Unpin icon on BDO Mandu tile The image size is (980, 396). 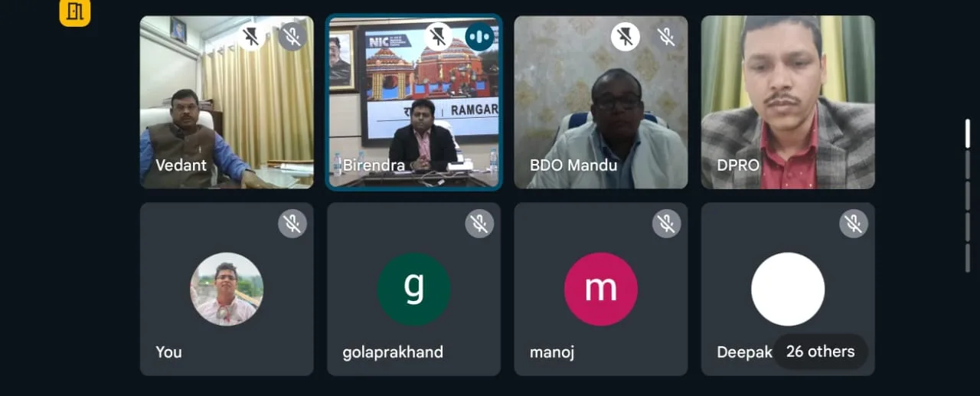tap(625, 36)
